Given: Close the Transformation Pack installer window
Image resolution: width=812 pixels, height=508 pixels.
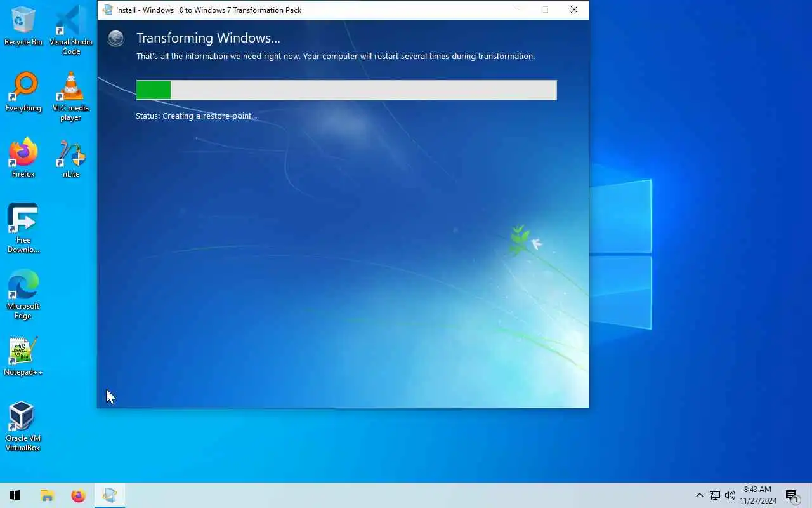Looking at the screenshot, I should (574, 10).
